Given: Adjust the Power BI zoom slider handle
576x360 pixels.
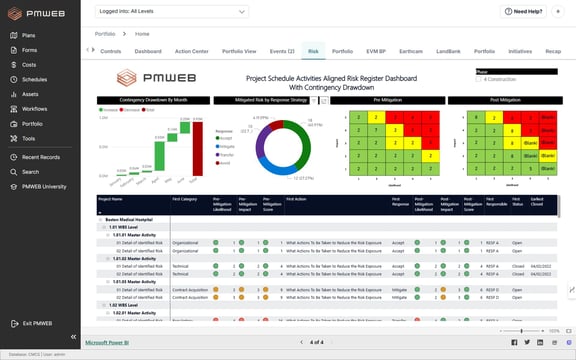Looking at the screenshot, I should point(521,331).
